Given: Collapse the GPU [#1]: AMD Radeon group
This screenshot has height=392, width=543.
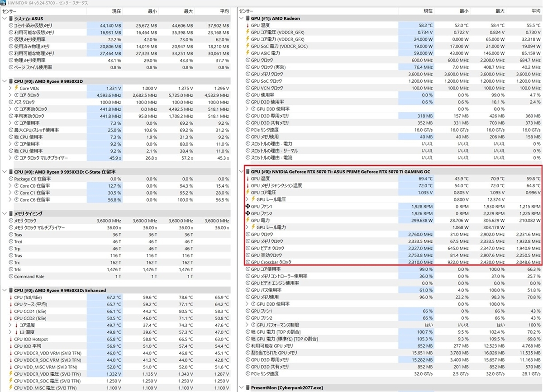Looking at the screenshot, I should coord(241,19).
